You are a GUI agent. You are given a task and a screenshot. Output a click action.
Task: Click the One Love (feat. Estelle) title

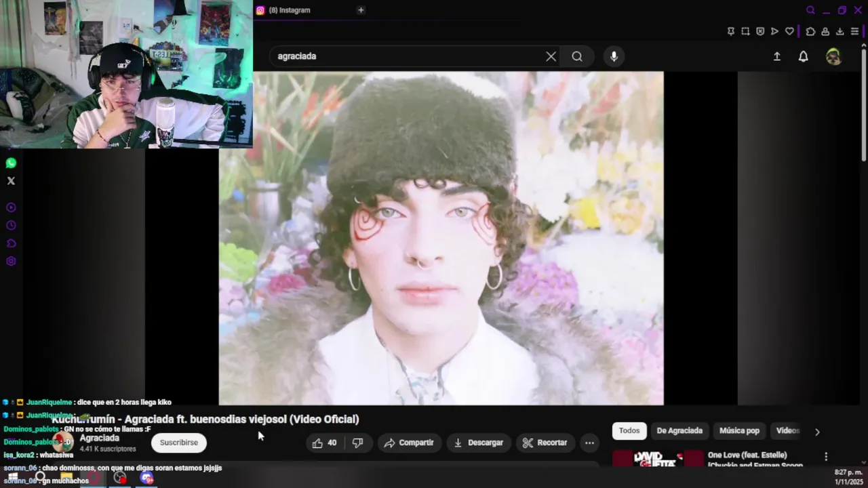click(x=747, y=455)
